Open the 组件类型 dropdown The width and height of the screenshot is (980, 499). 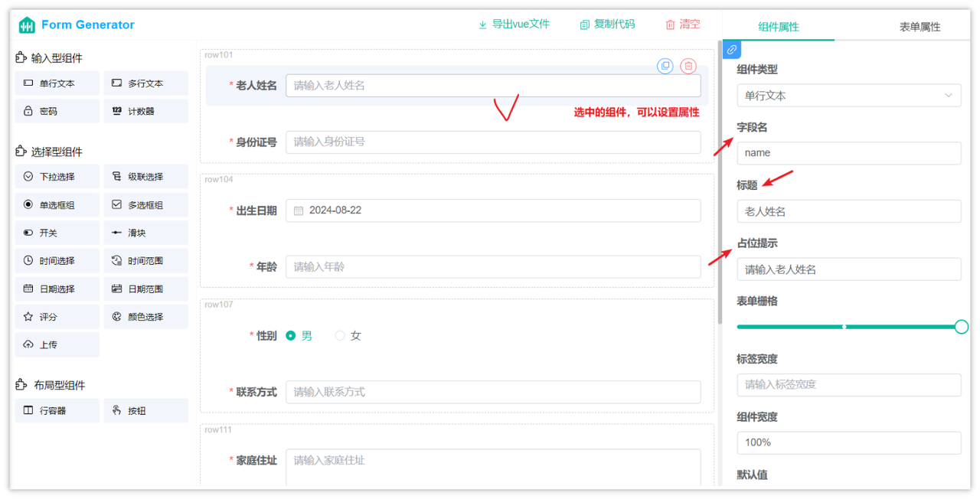849,96
